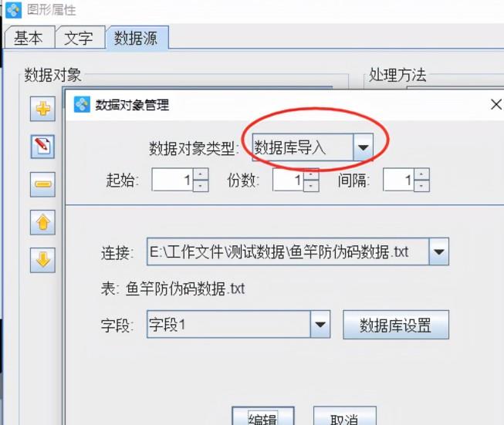Click the 取消 button

point(344,417)
